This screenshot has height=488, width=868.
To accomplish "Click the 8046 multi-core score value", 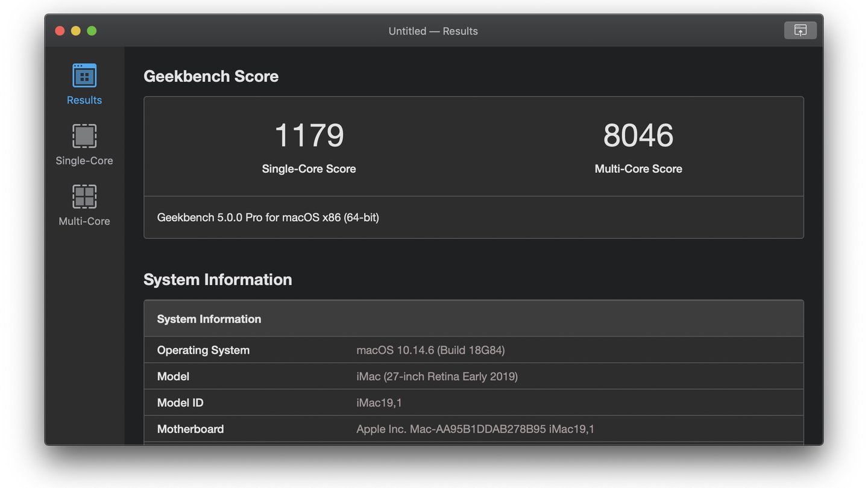I will [x=638, y=135].
